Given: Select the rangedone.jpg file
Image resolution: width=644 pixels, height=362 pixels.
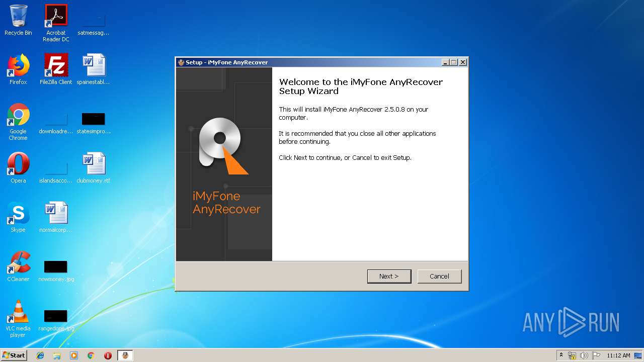Looking at the screenshot, I should 56,319.
